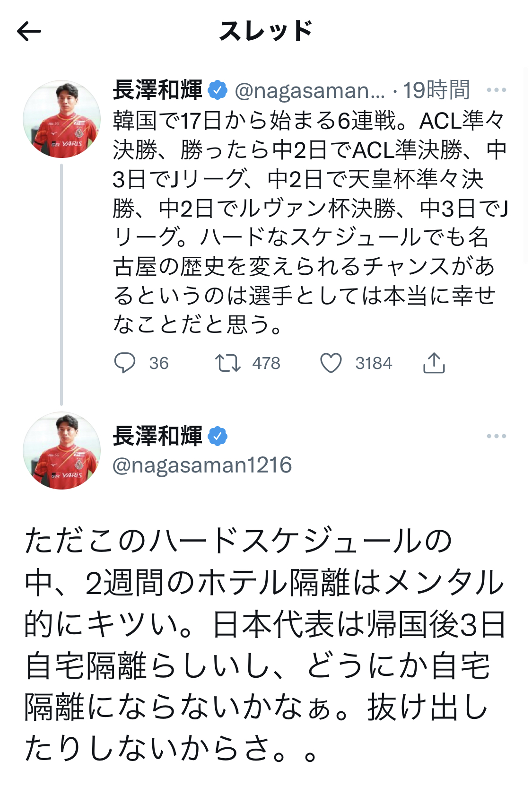Image resolution: width=532 pixels, height=787 pixels.
Task: Retweet the first tweet via the retweet icon
Action: point(228,363)
